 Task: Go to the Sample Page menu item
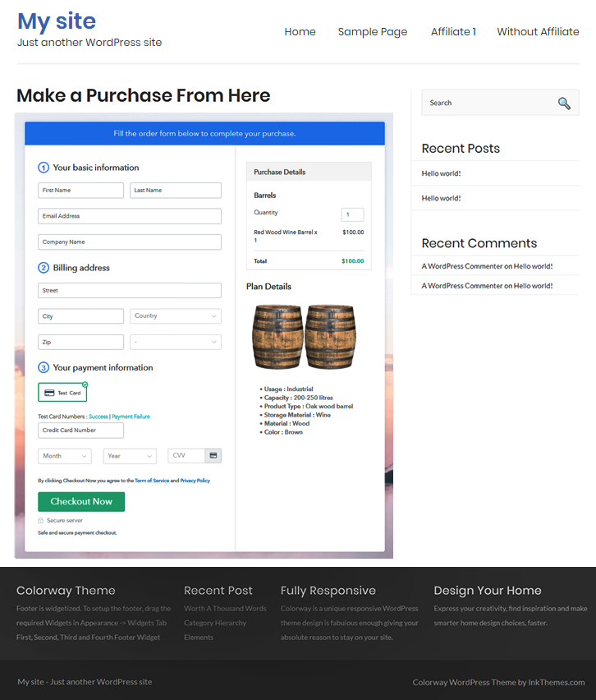[x=372, y=32]
